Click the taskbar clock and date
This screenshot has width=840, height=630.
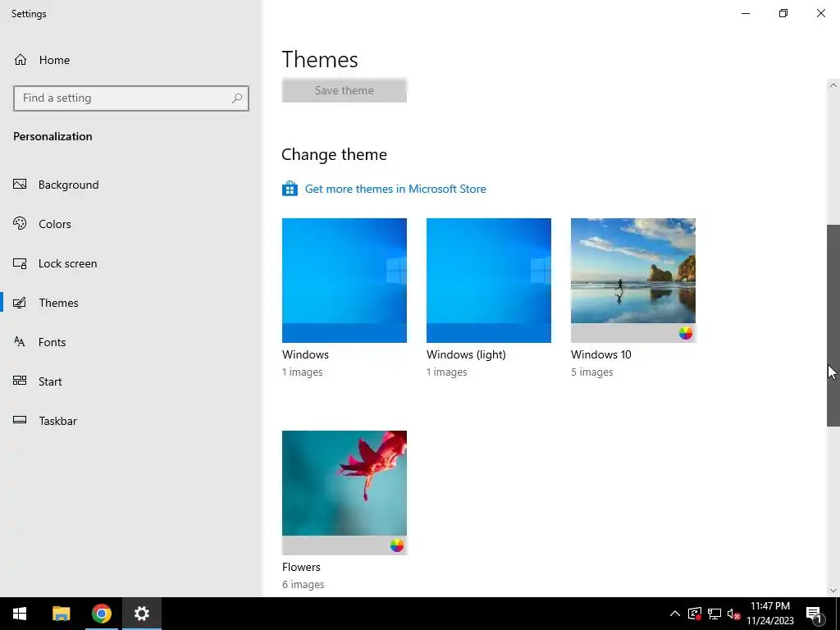click(769, 614)
